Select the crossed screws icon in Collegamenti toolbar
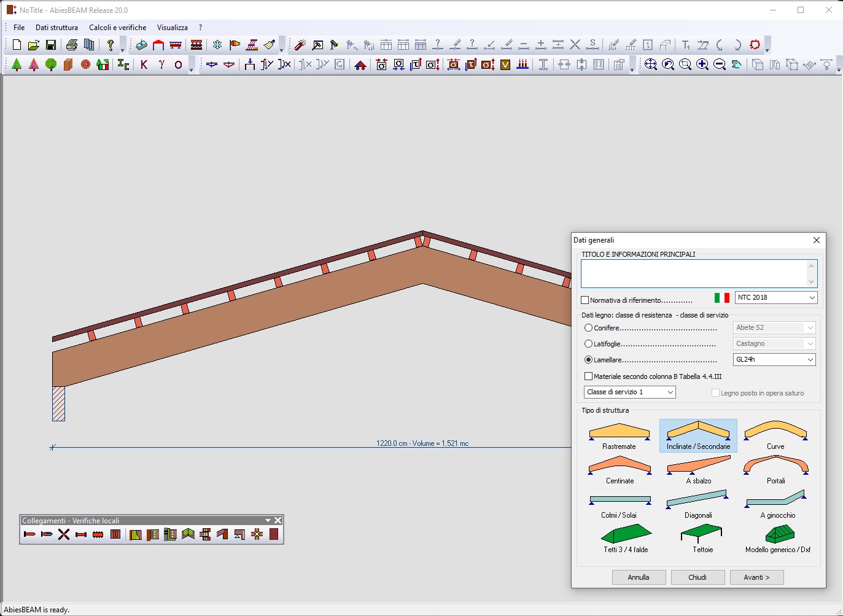843x616 pixels. point(64,534)
